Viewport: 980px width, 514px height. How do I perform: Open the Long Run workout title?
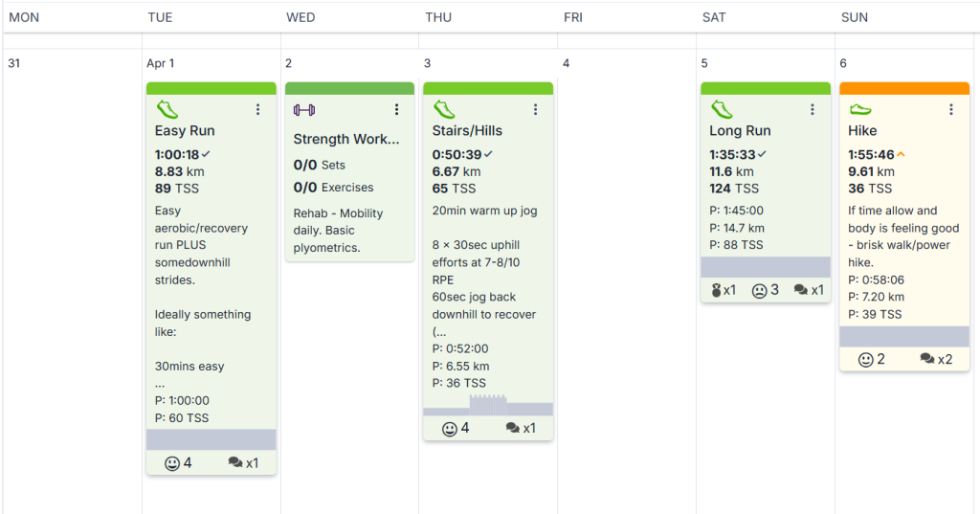(x=740, y=130)
